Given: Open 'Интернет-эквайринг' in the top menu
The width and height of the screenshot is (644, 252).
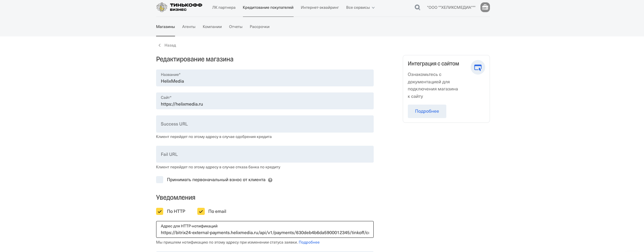Looking at the screenshot, I should click(320, 7).
